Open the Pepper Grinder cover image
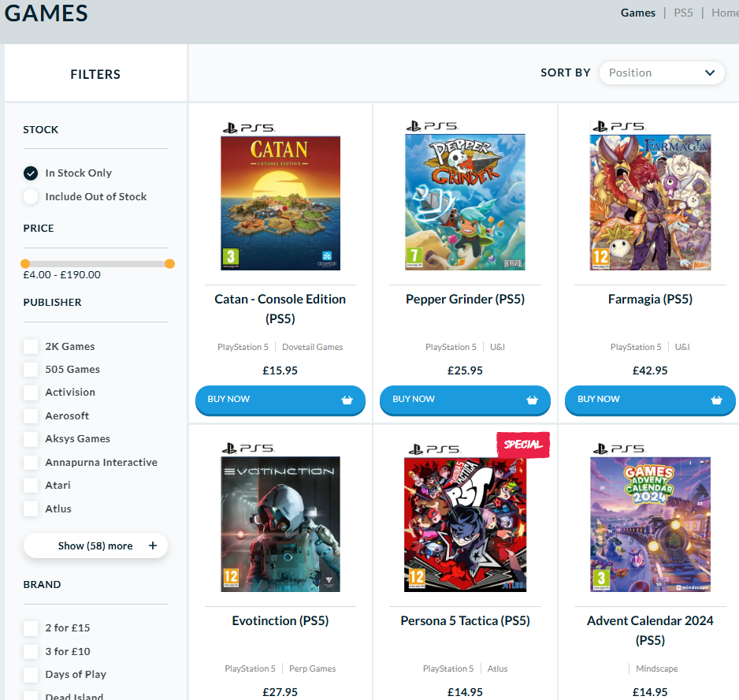Viewport: 739px width, 700px height. 465,203
